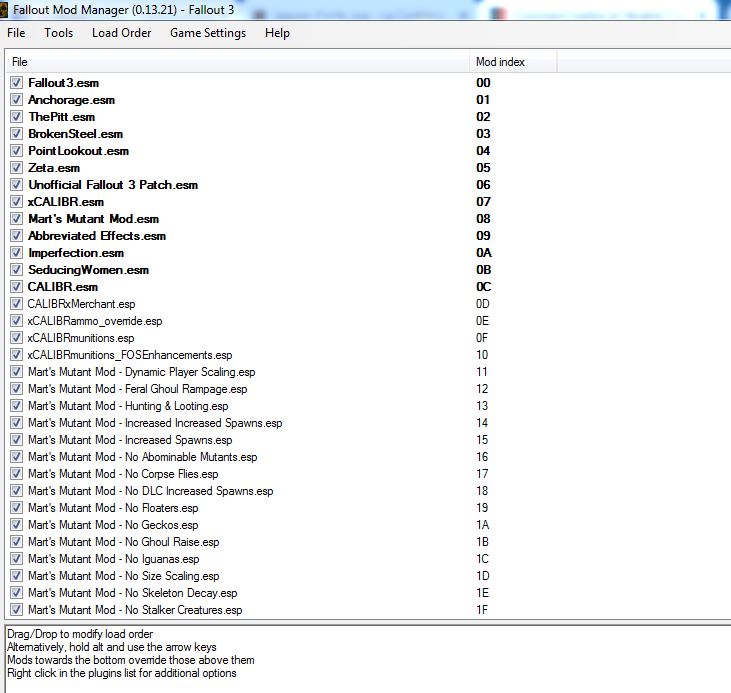Uncheck the Dynamic Player Scaling.esp checkbox

click(16, 372)
